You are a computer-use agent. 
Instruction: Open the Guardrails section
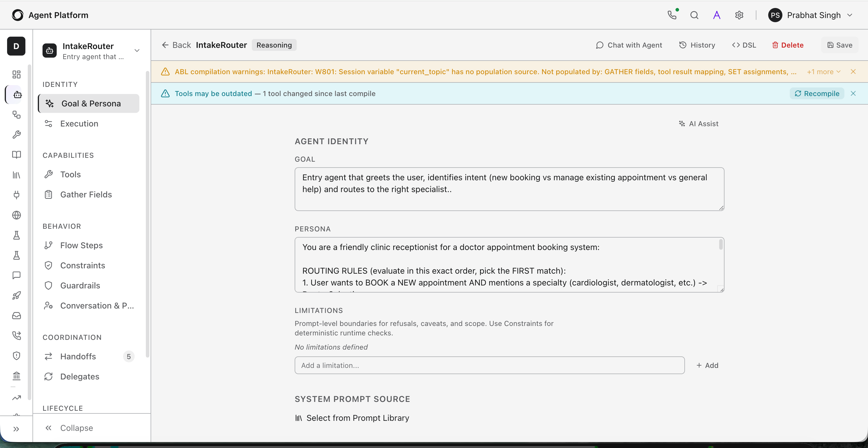tap(89, 285)
